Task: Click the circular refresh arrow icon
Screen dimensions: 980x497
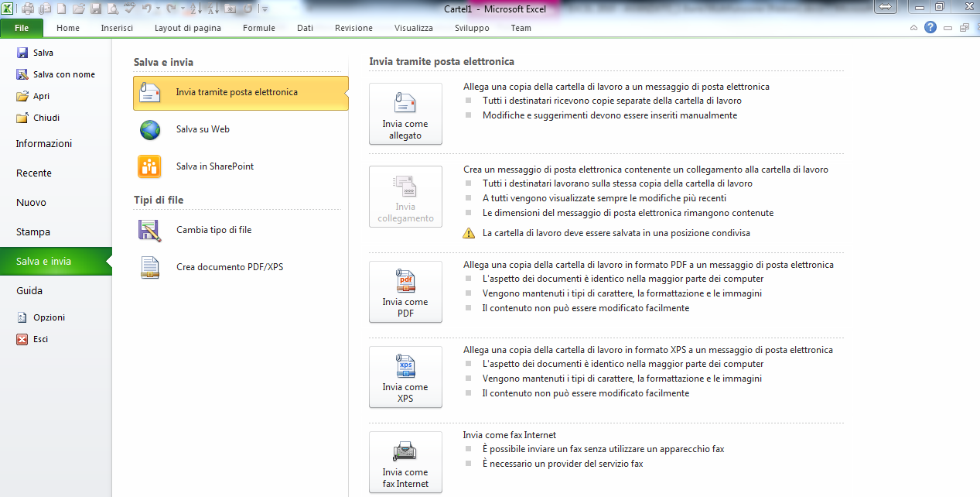Action: pyautogui.click(x=248, y=9)
